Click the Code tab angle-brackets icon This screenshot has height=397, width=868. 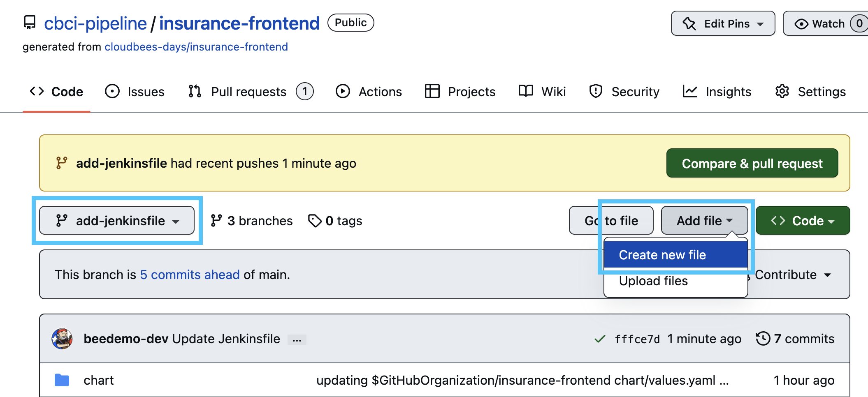37,91
